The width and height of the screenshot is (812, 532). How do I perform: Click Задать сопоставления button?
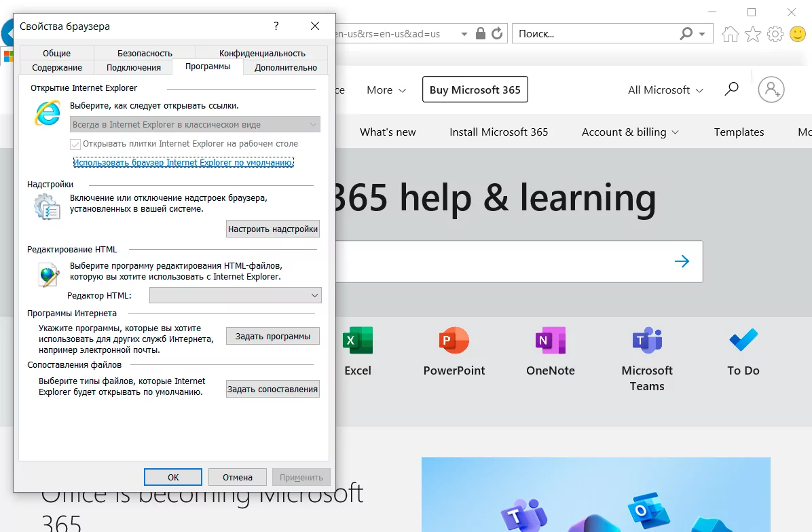(x=273, y=389)
